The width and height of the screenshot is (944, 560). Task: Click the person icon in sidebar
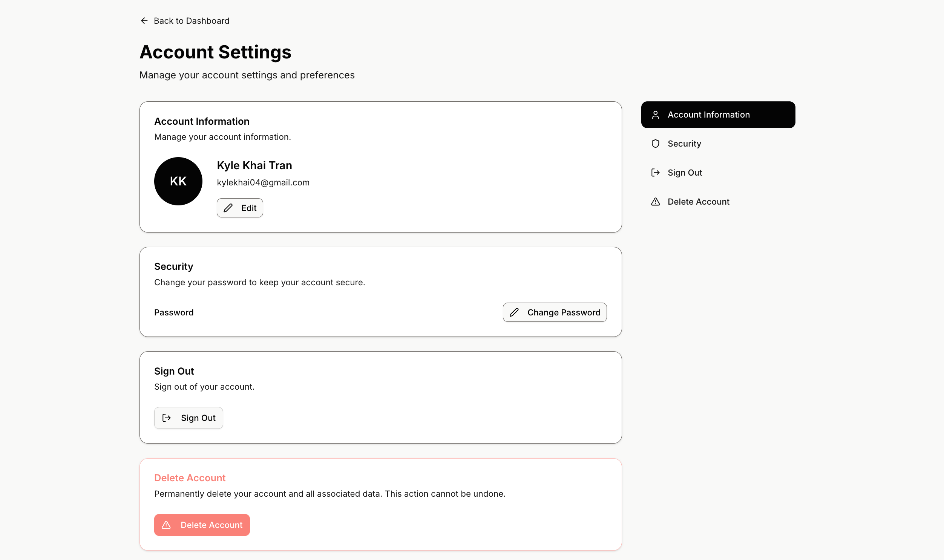tap(655, 115)
